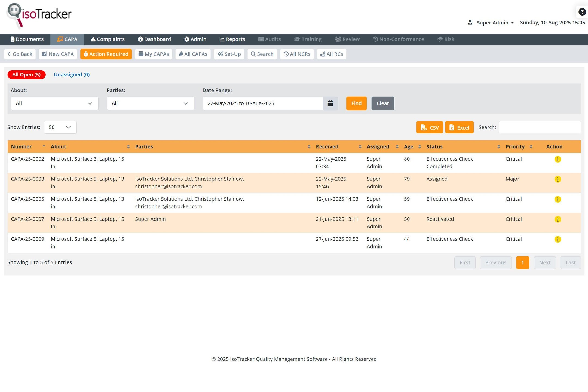The width and height of the screenshot is (588, 392).
Task: Export table as CSV
Action: 430,127
